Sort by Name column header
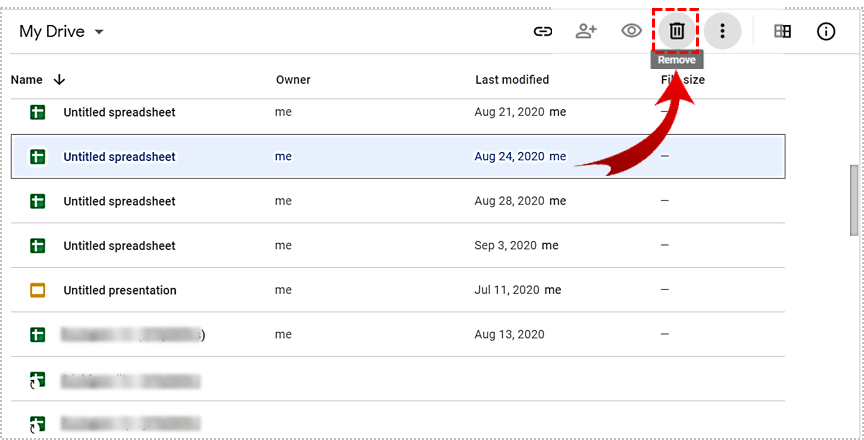This screenshot has width=864, height=440. point(27,80)
